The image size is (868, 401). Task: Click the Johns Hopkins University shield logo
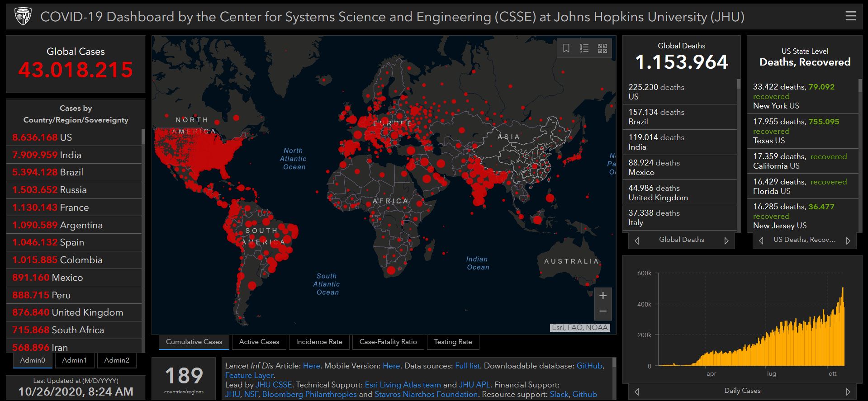pos(23,17)
